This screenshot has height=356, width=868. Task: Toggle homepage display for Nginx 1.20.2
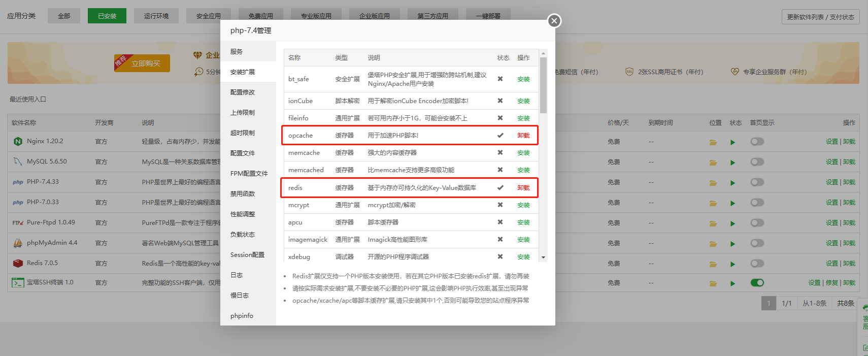757,142
